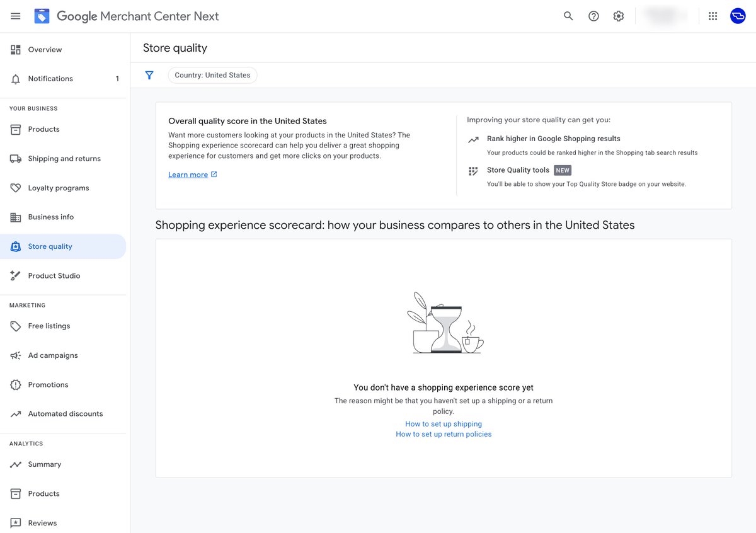
Task: Open the settings gear icon
Action: tap(619, 16)
